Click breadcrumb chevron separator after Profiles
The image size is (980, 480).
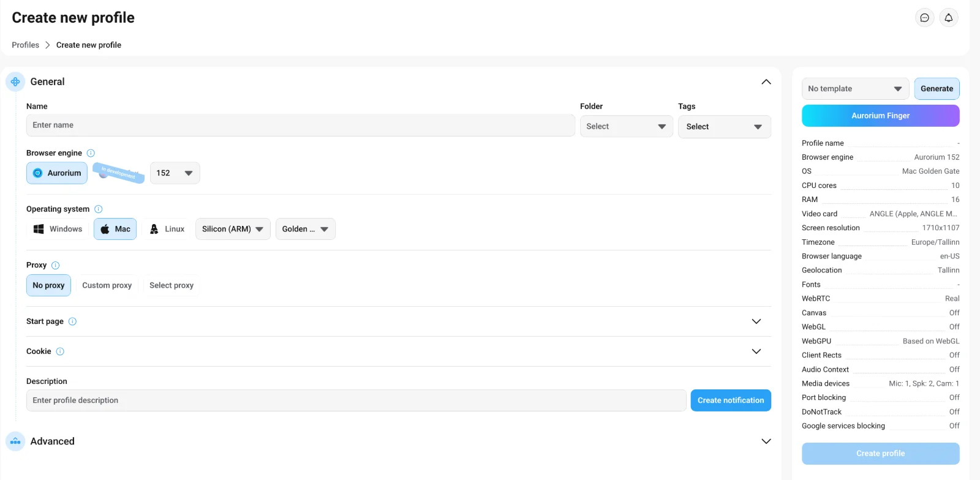click(x=47, y=45)
